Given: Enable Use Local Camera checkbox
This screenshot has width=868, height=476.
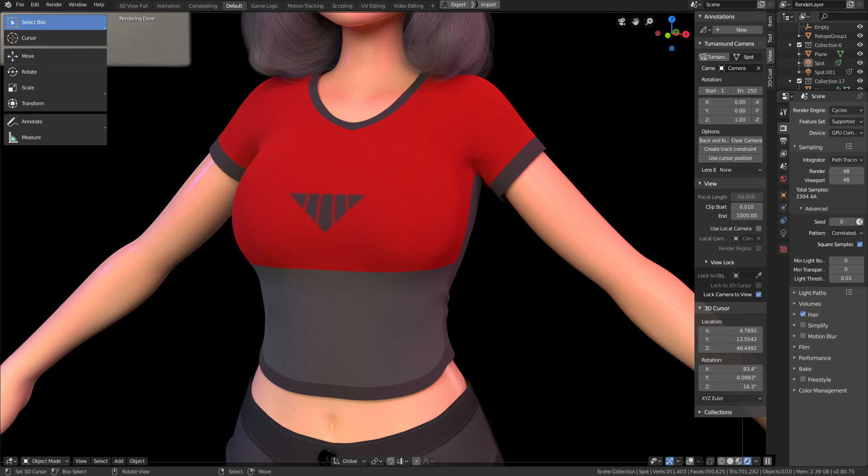Looking at the screenshot, I should [x=759, y=229].
